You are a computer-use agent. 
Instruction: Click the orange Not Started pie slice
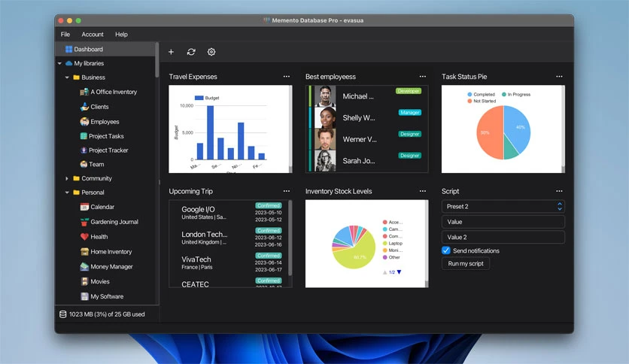(488, 132)
